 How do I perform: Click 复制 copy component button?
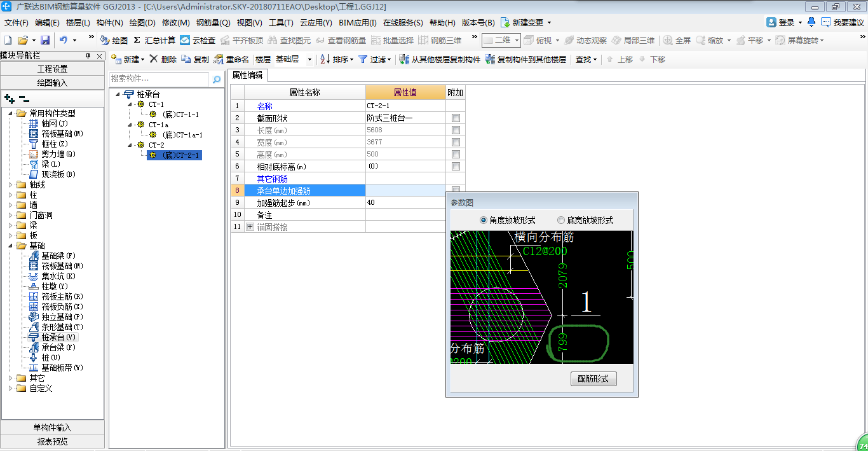click(x=195, y=59)
